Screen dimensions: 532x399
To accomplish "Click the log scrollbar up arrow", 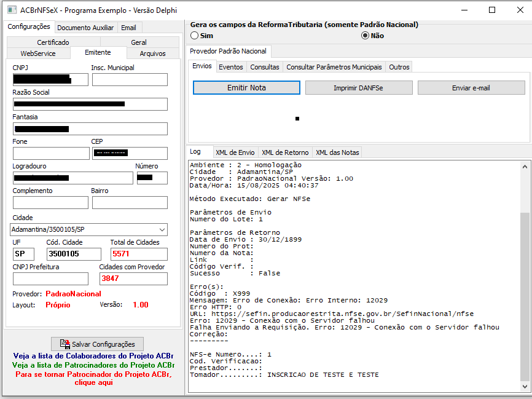I will pyautogui.click(x=525, y=167).
